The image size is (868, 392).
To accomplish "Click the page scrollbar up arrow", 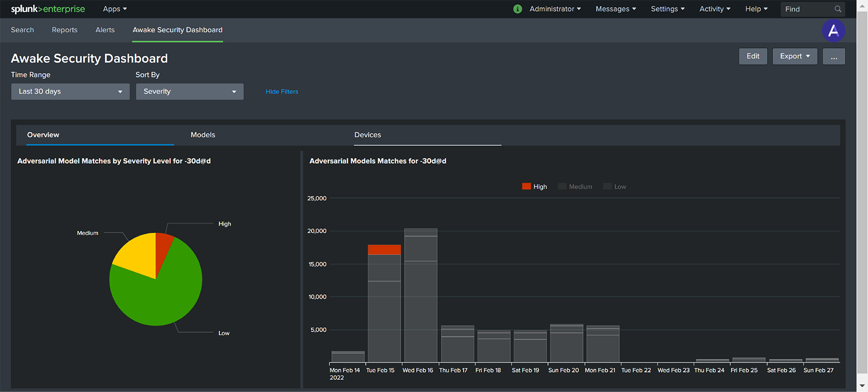I will coord(862,5).
